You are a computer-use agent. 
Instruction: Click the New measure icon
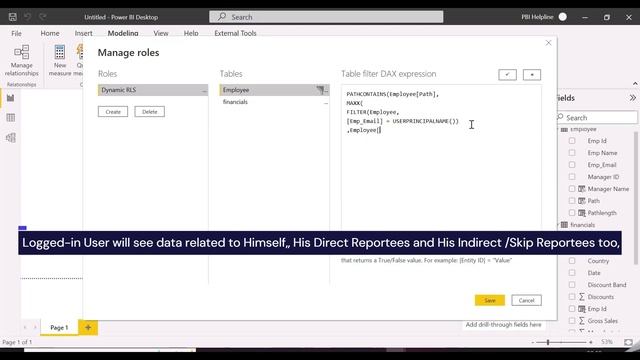pyautogui.click(x=60, y=52)
